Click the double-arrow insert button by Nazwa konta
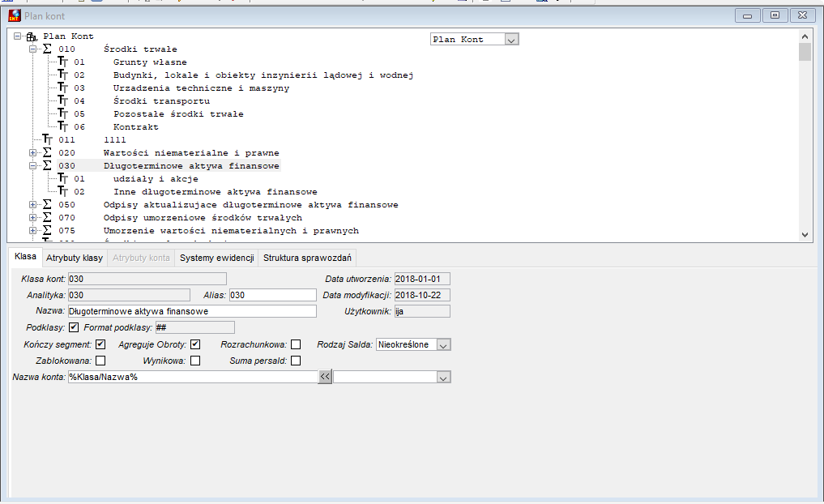Image resolution: width=824 pixels, height=504 pixels. [325, 377]
